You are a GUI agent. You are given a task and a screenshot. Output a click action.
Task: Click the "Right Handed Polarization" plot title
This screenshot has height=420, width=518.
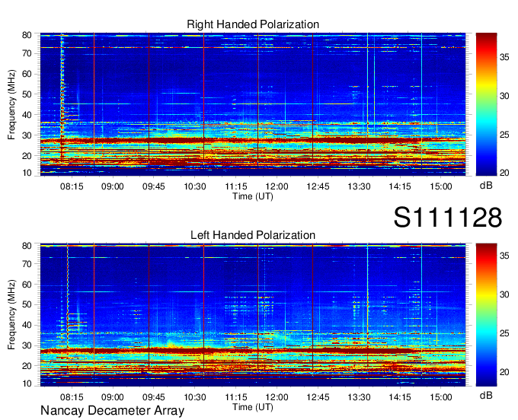(253, 24)
